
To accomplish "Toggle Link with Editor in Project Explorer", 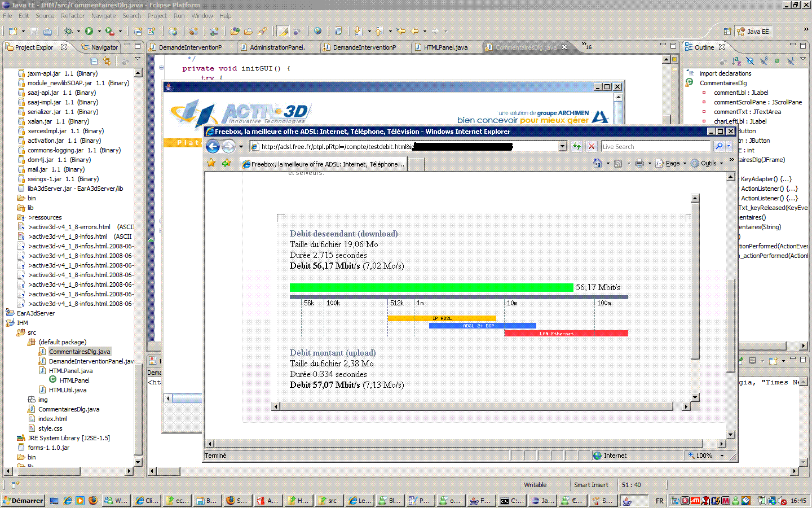I will 107,61.
